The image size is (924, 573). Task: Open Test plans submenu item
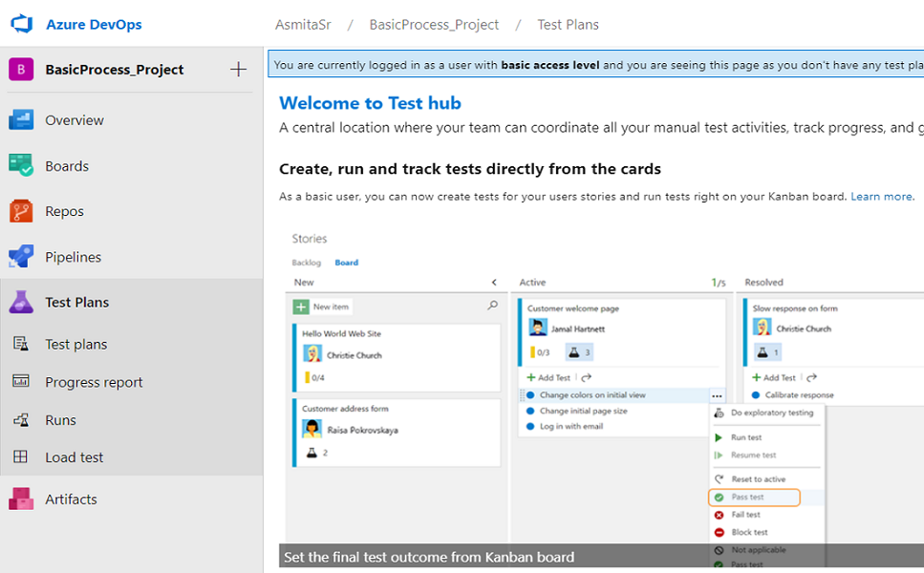[75, 344]
